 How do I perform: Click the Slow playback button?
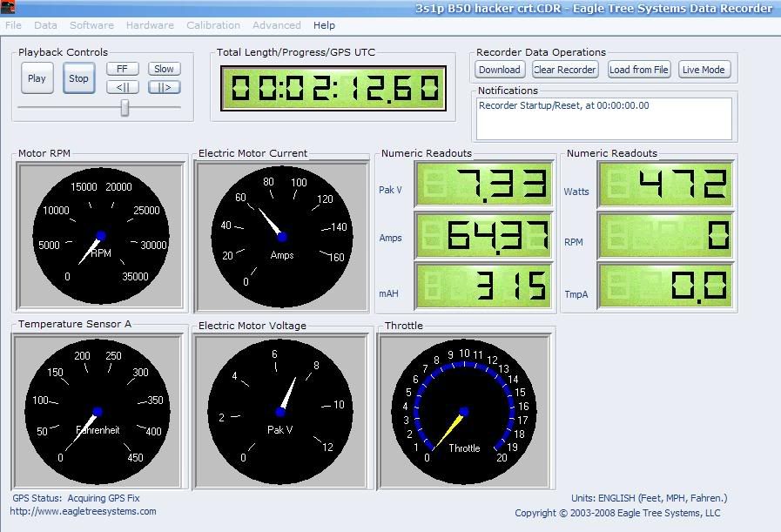[x=164, y=69]
